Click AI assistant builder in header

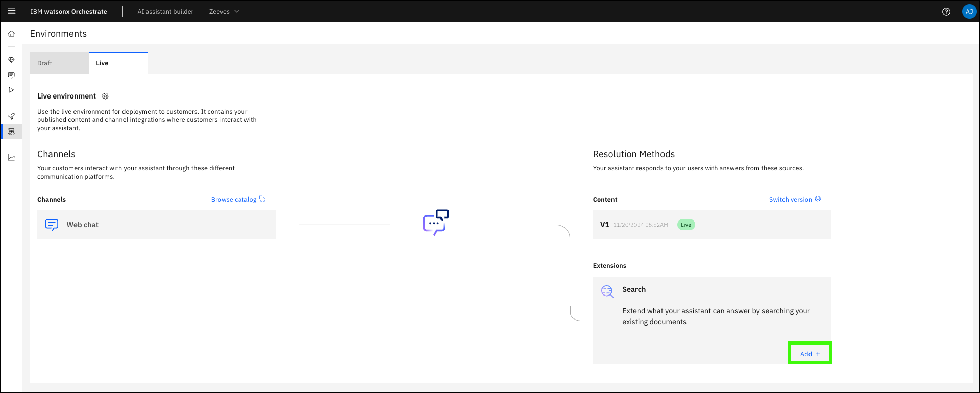coord(165,12)
